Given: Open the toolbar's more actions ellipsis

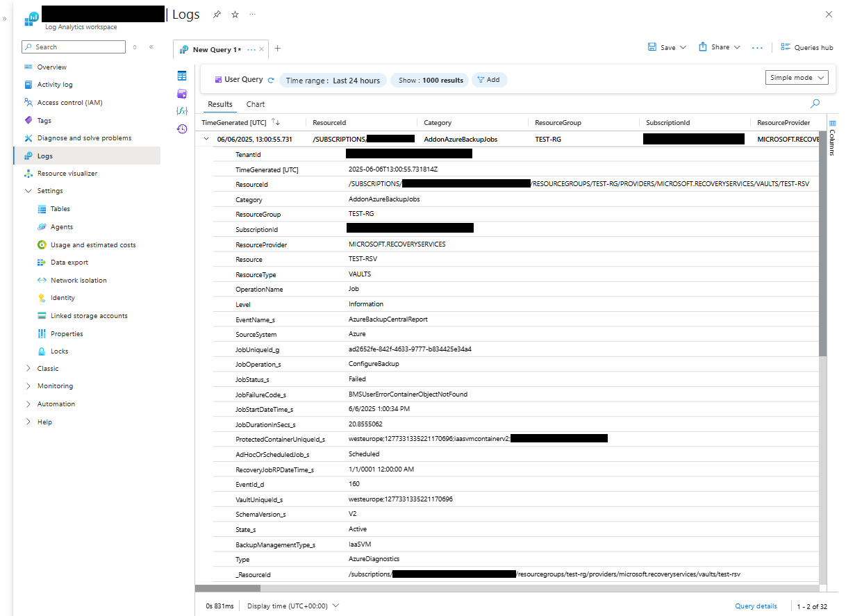Looking at the screenshot, I should coord(757,48).
